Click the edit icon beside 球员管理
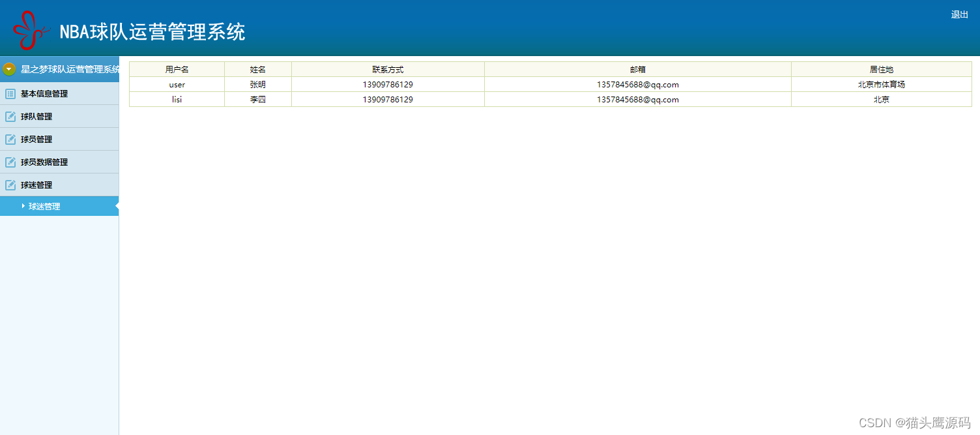This screenshot has width=980, height=435. 10,140
